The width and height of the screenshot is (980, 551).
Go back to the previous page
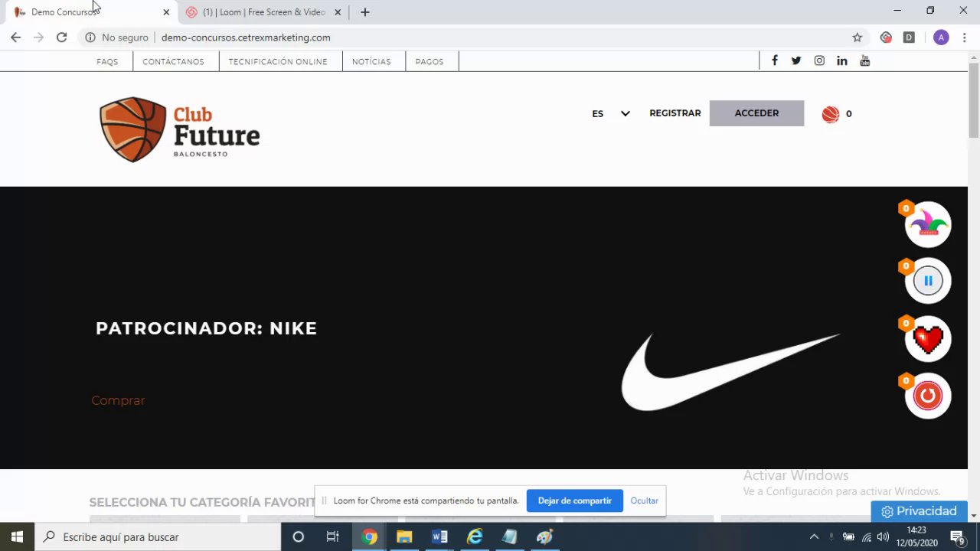[15, 37]
